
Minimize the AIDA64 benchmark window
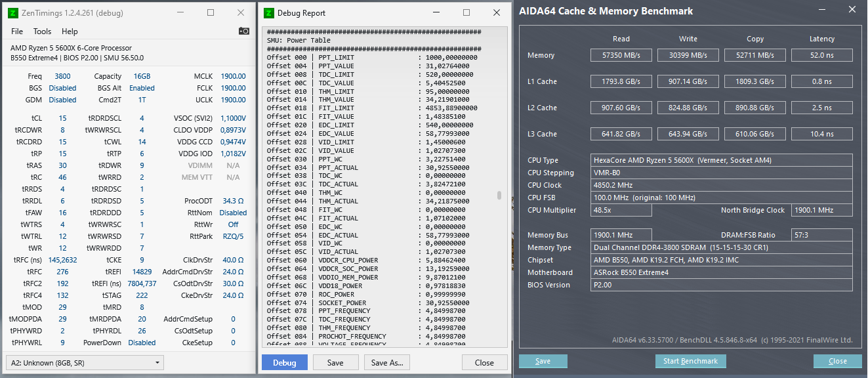(x=823, y=10)
